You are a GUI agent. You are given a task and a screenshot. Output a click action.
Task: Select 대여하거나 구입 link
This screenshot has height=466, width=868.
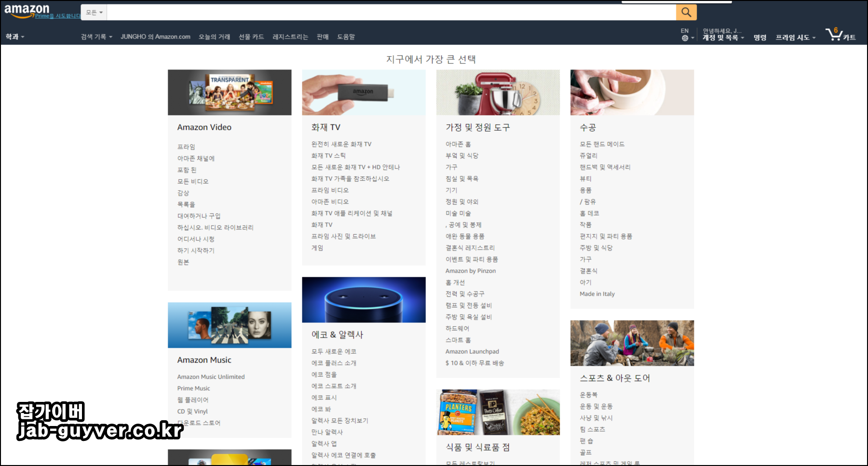(x=199, y=216)
